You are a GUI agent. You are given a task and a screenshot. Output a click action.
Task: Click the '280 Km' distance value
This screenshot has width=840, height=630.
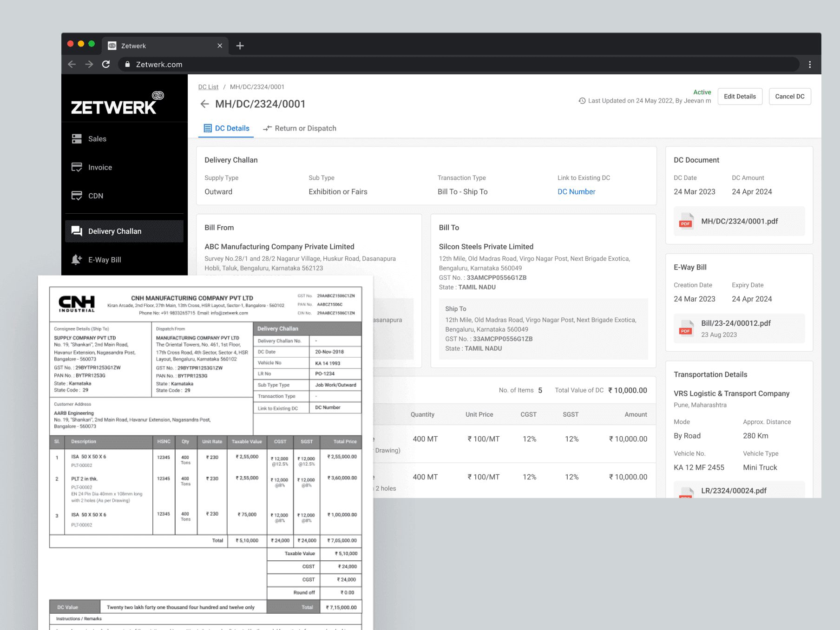(755, 436)
